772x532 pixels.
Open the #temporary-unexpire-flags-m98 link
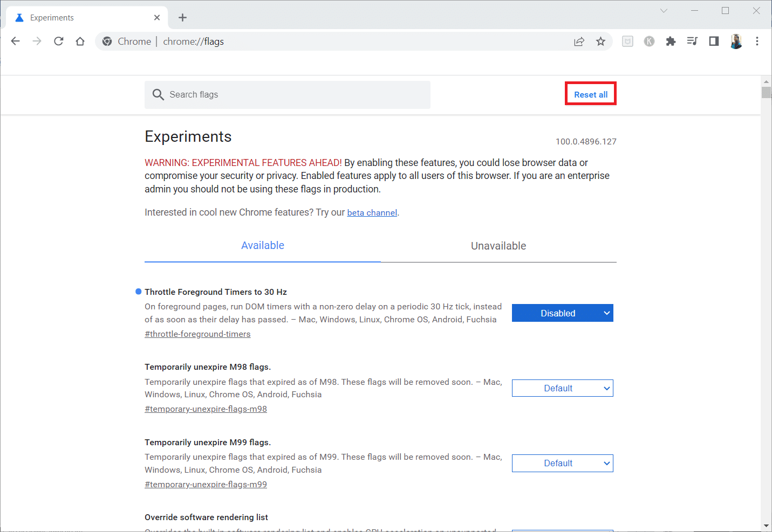tap(206, 409)
